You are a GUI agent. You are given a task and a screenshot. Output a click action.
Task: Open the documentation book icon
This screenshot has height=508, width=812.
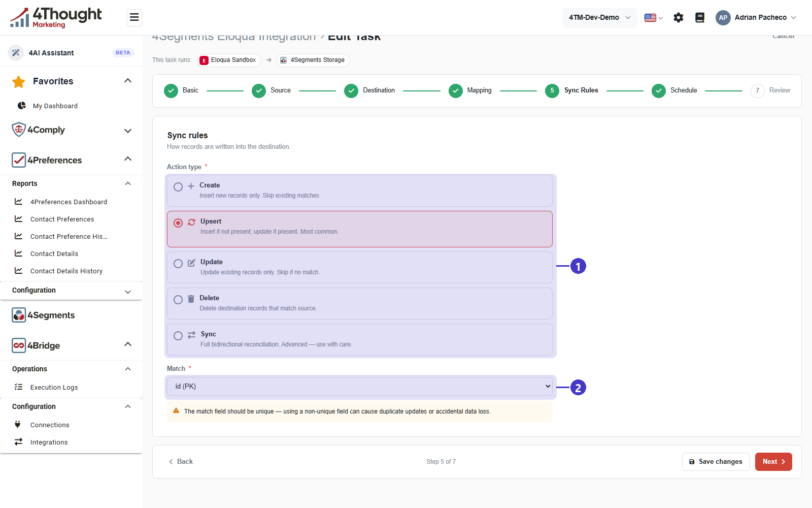click(700, 17)
